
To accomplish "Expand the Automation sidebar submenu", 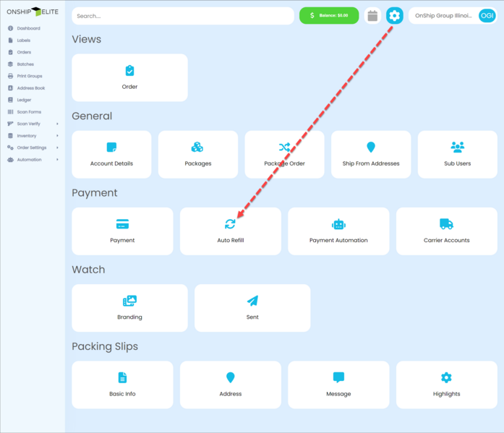I will point(57,160).
